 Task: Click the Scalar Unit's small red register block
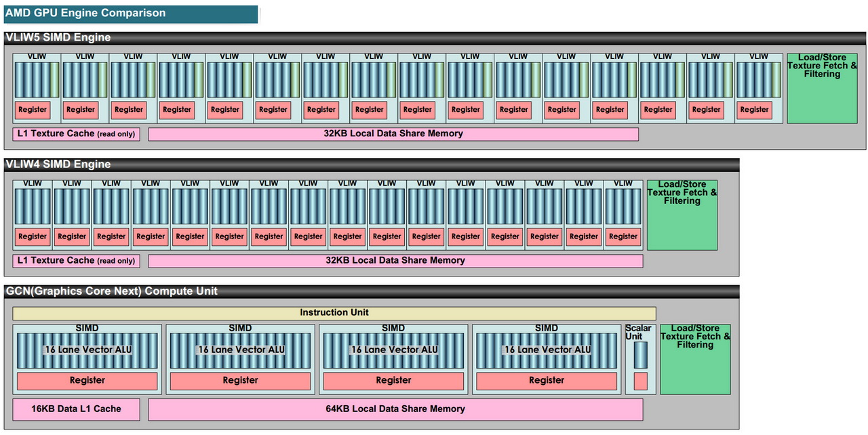click(x=640, y=381)
